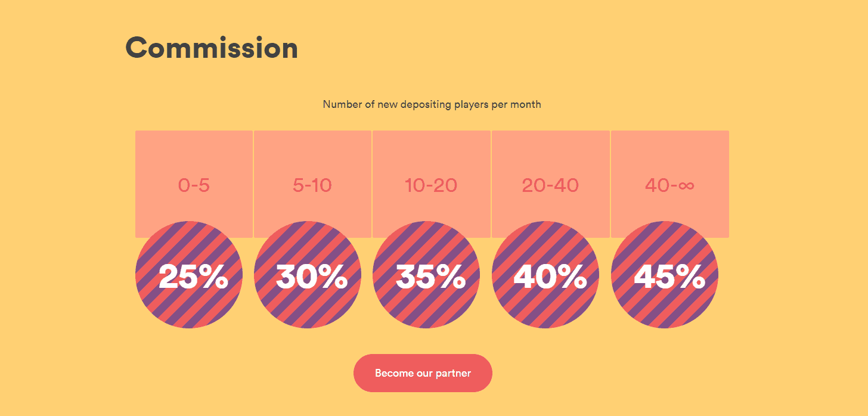Click the 20-40 range label text
Image resolution: width=868 pixels, height=416 pixels.
(x=550, y=185)
